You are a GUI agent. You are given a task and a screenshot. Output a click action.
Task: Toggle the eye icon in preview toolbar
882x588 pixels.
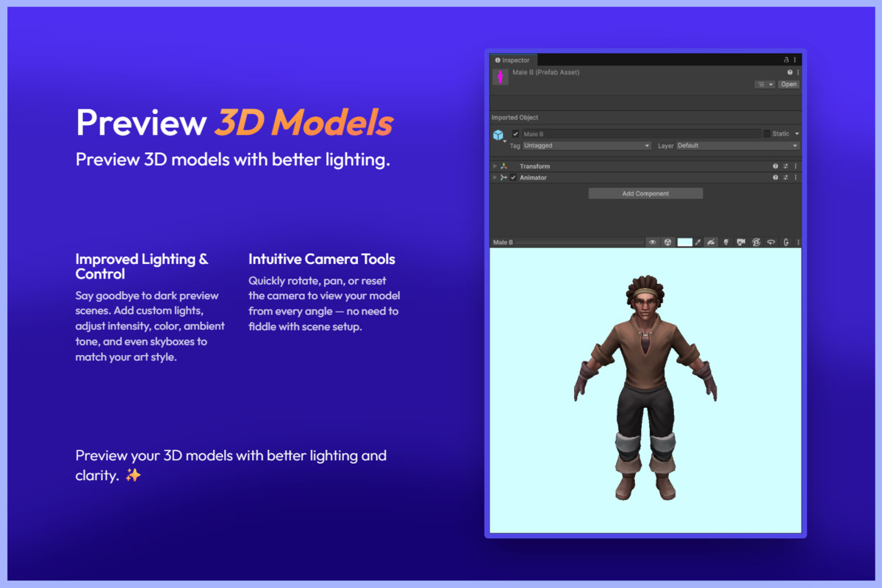click(x=653, y=242)
